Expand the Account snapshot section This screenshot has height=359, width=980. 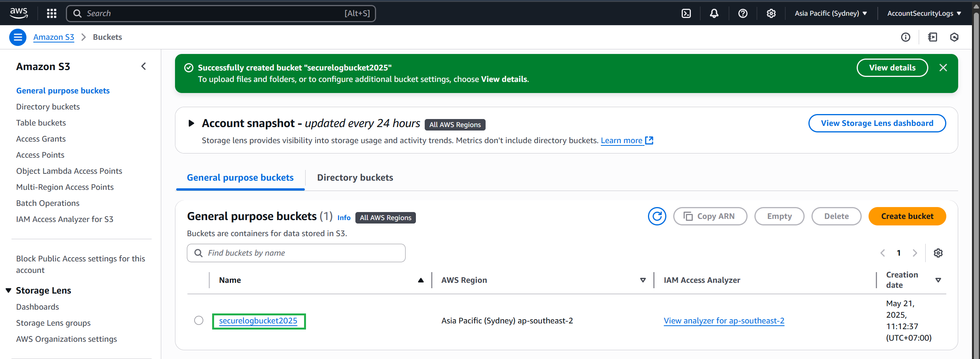tap(191, 123)
